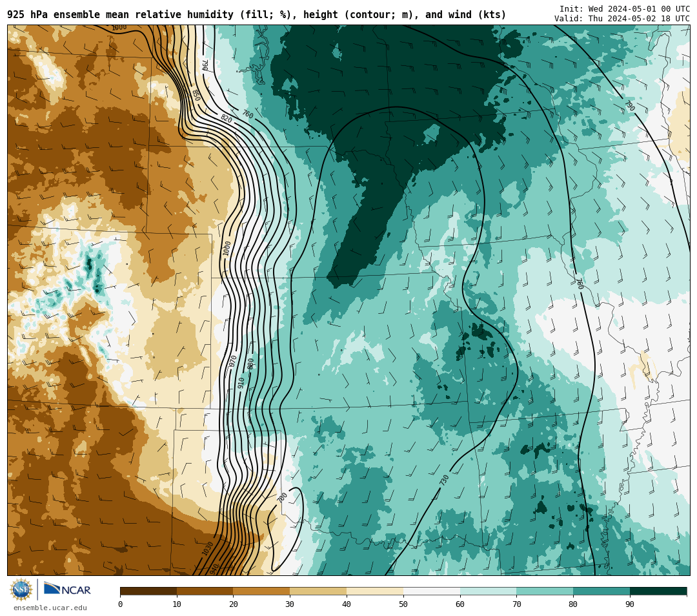Click the NCAR logo
This screenshot has width=697, height=616.
pos(67,590)
